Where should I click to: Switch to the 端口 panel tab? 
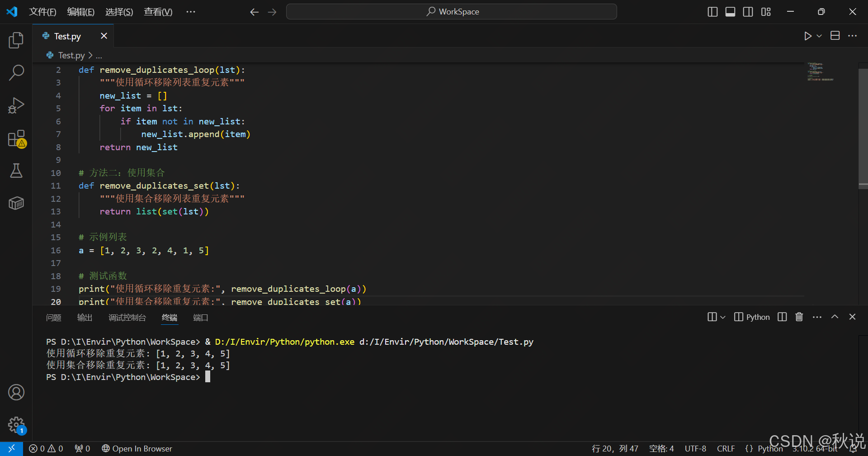pos(201,318)
